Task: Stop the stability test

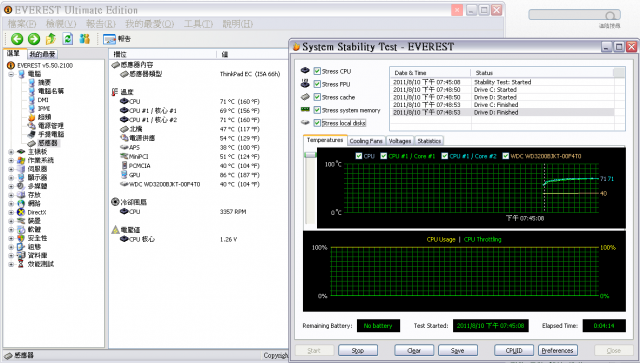Action: pos(358,350)
